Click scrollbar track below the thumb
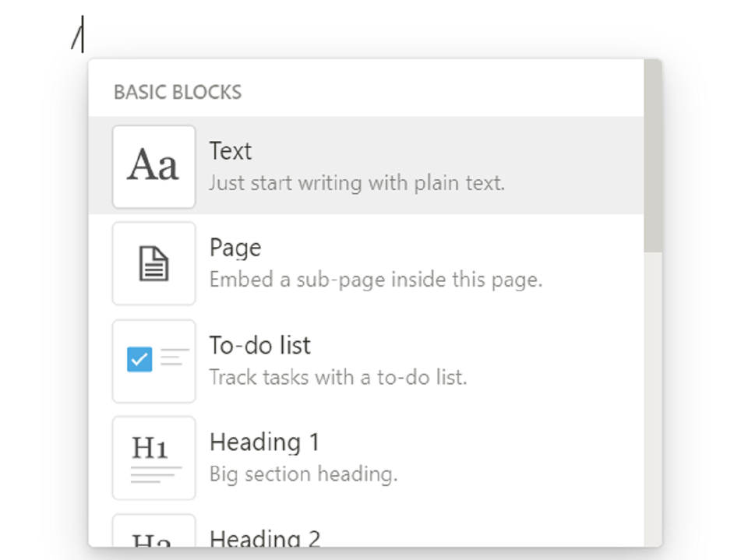The width and height of the screenshot is (748, 560). tap(653, 400)
